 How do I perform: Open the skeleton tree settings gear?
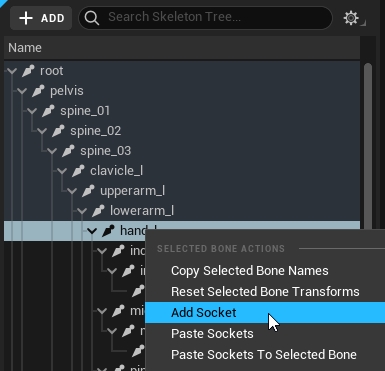351,18
